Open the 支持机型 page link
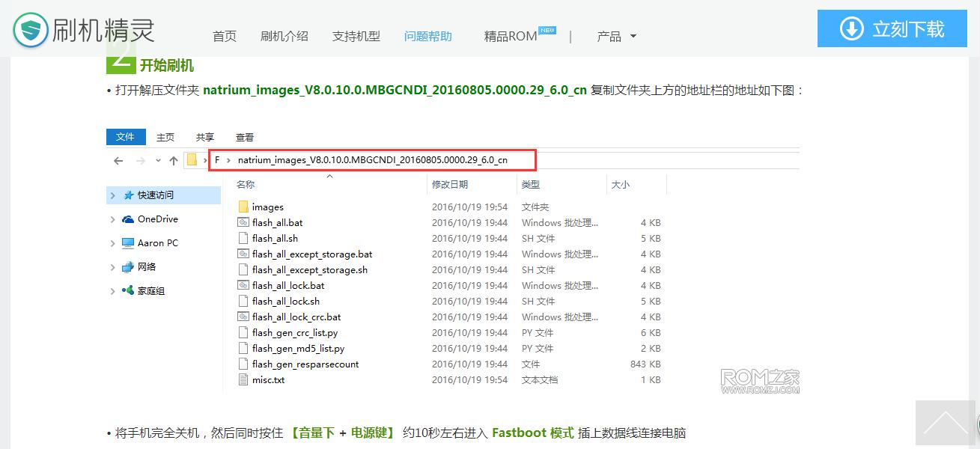 (356, 36)
